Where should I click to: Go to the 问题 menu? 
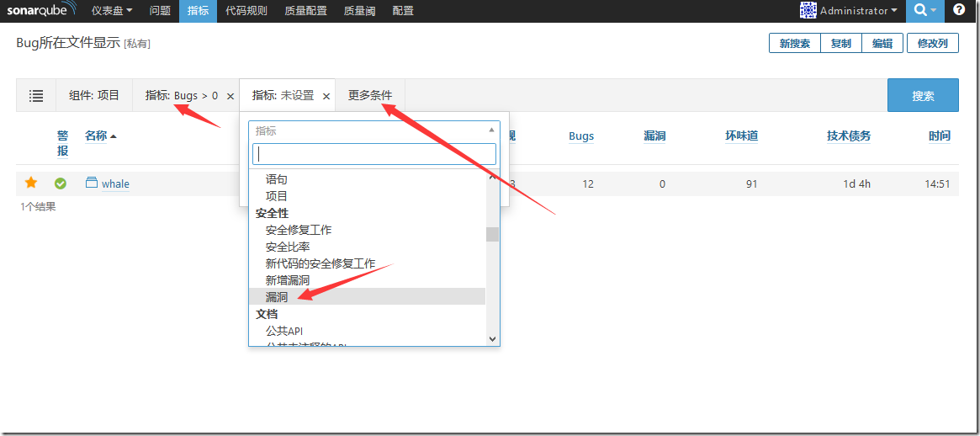(160, 11)
